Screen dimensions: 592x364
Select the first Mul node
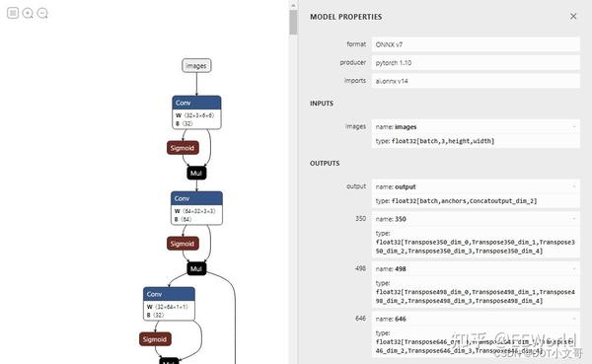tap(196, 174)
